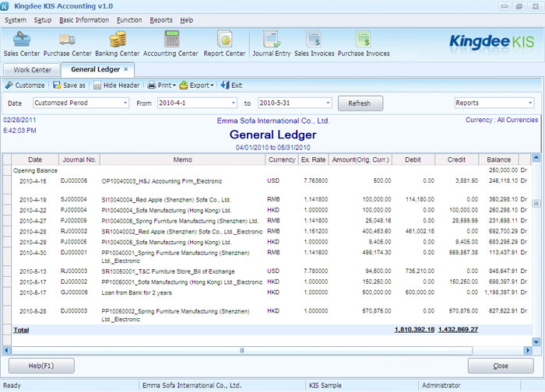Screen dimensions: 545x392
Task: Open Purchase Invoices
Action: 364,44
